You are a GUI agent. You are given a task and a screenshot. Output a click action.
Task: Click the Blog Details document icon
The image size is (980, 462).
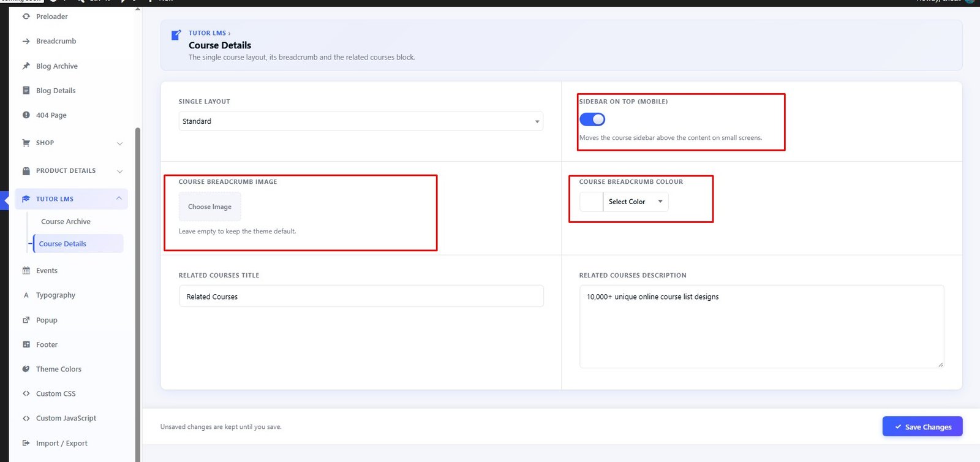(x=26, y=90)
